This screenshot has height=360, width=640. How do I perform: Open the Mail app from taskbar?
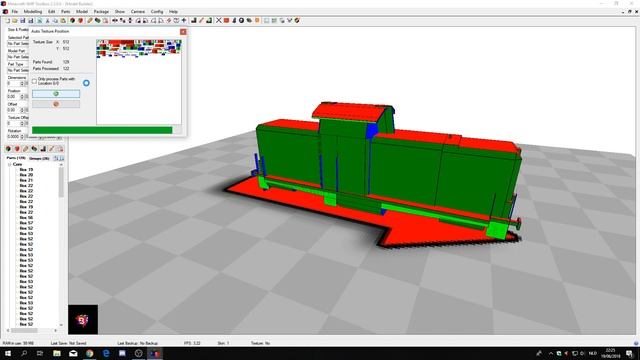tap(73, 353)
